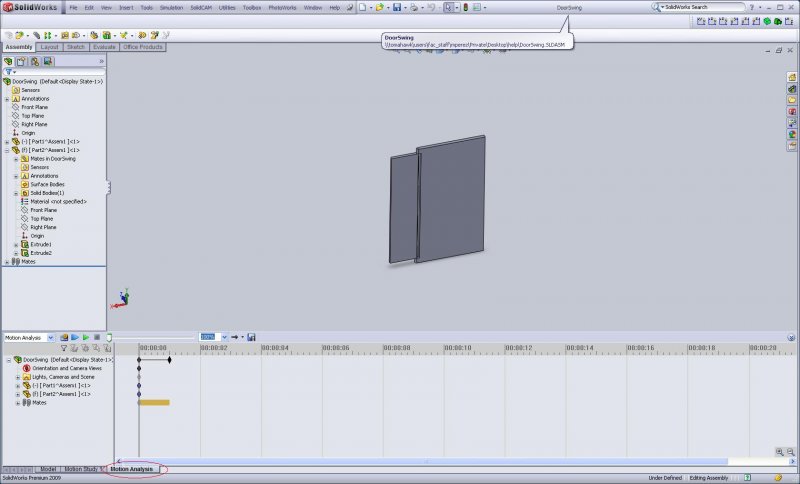The image size is (800, 484).
Task: Expand the Solid Bodies(1) folder
Action: pyautogui.click(x=16, y=193)
